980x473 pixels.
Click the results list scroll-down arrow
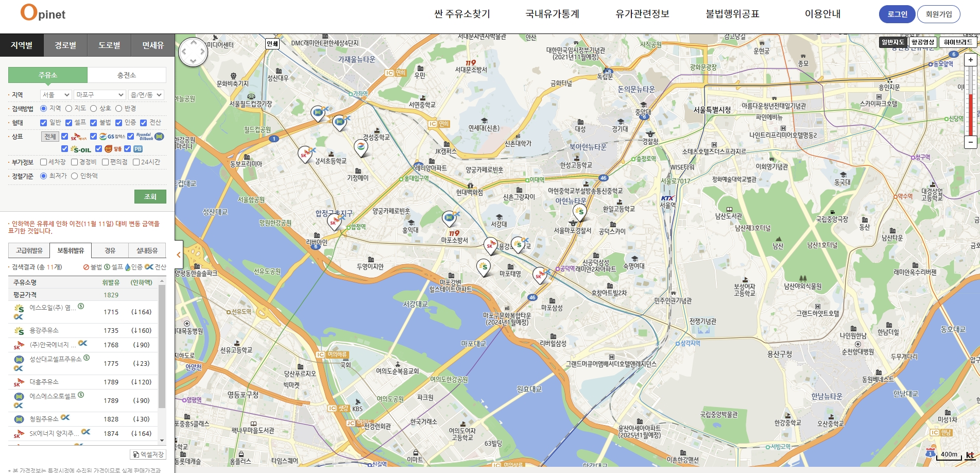pos(162,441)
